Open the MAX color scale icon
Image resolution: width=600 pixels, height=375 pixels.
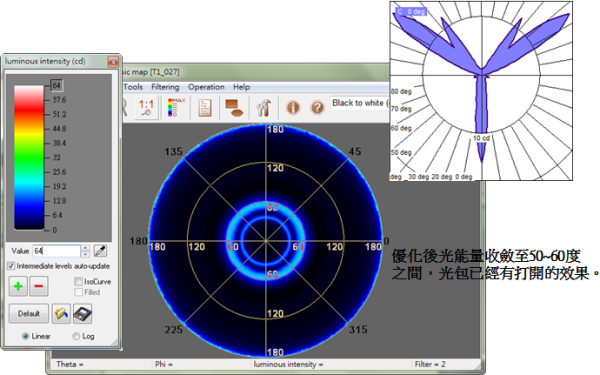coord(176,107)
